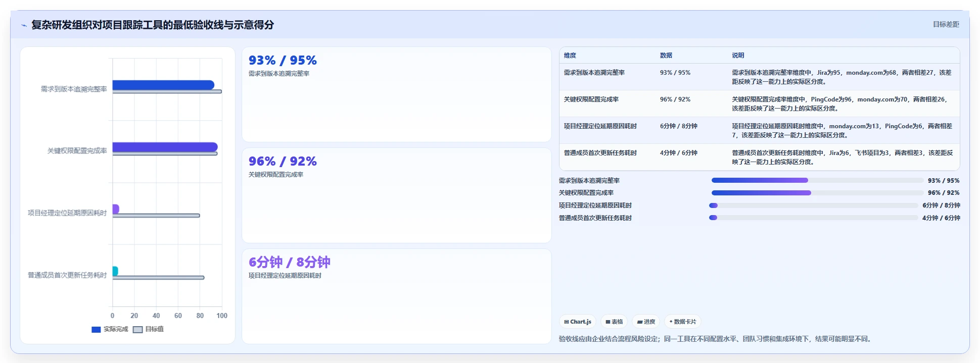Click the 4分钟 / 6分钟 value beside progress bar

[941, 218]
